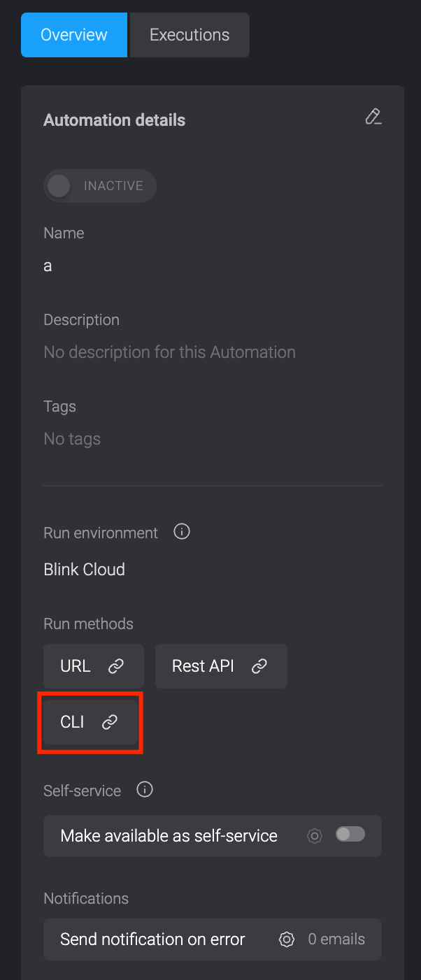This screenshot has width=421, height=980.
Task: Click the automation name value 'a'
Action: point(48,266)
